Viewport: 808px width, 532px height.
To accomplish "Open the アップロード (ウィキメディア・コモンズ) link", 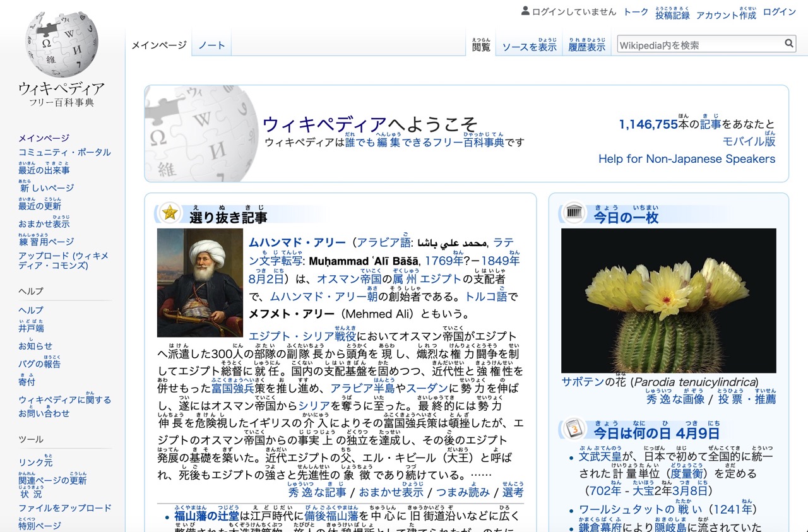I will point(63,261).
